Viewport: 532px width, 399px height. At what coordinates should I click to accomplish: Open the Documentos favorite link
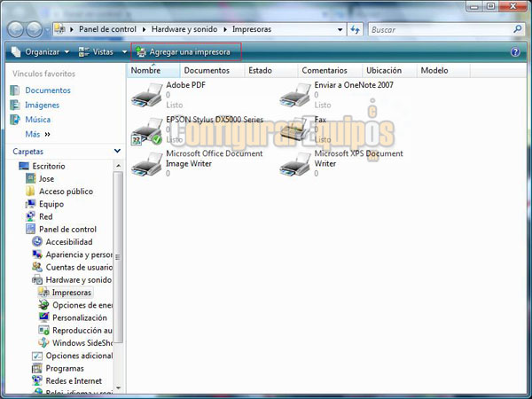(48, 90)
